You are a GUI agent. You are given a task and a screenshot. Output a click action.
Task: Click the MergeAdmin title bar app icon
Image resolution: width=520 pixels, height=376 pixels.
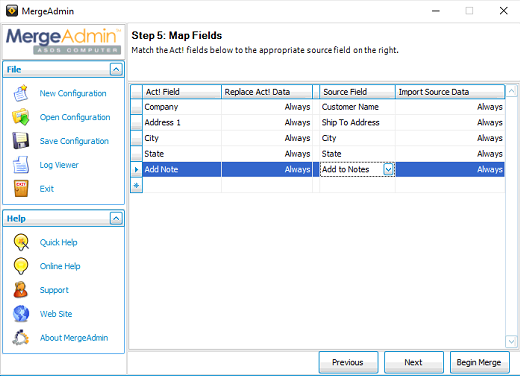12,11
